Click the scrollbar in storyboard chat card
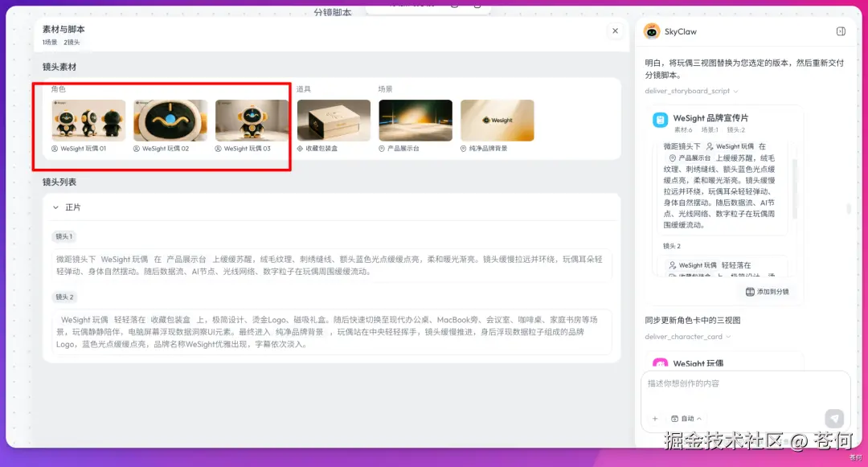The image size is (868, 467). coord(795,188)
